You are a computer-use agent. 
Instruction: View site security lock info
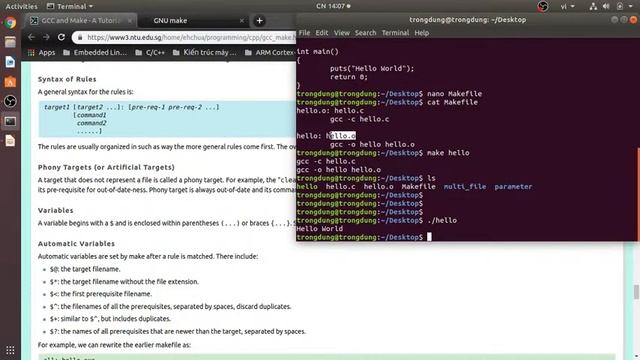80,37
